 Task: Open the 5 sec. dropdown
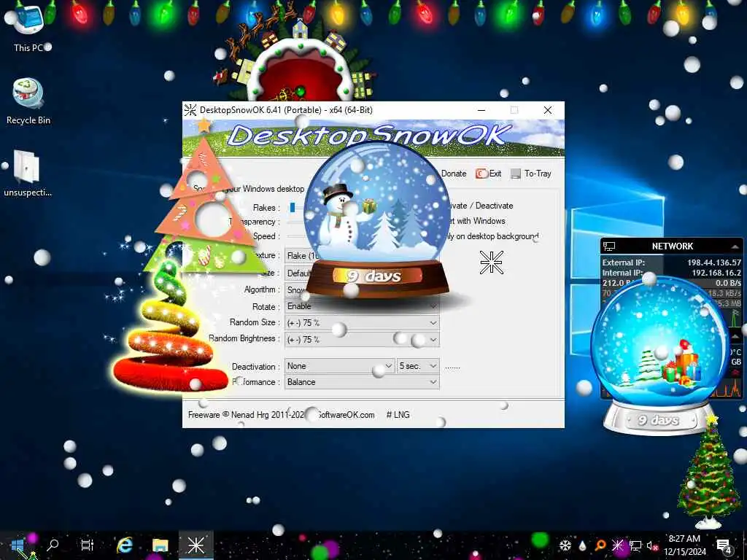tap(418, 366)
